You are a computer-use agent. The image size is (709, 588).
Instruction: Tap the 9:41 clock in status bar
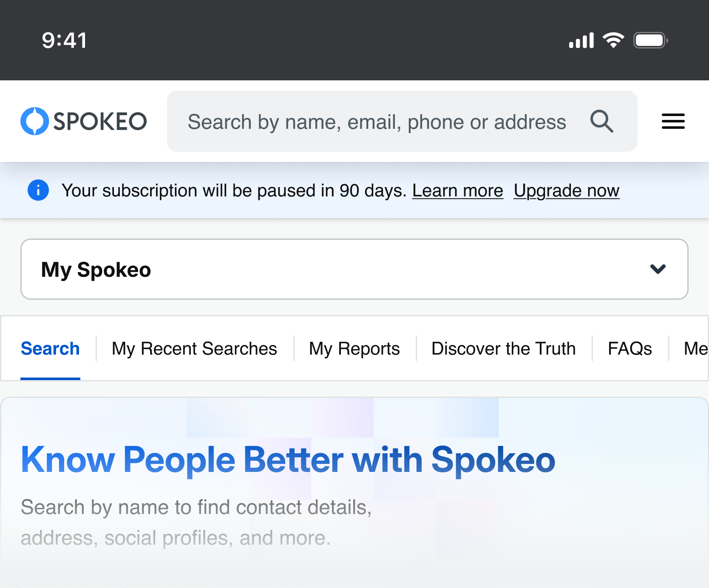[65, 40]
